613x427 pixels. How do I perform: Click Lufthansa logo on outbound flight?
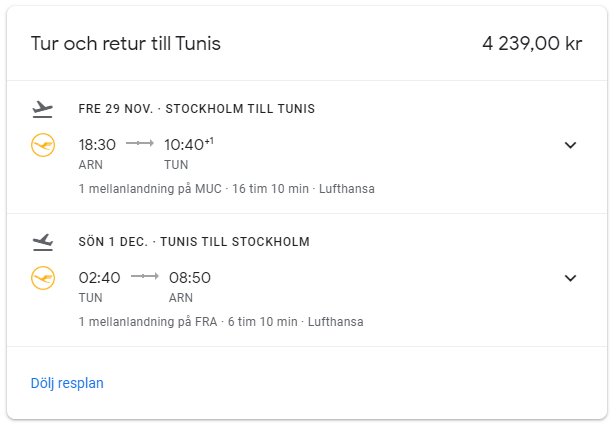[43, 145]
